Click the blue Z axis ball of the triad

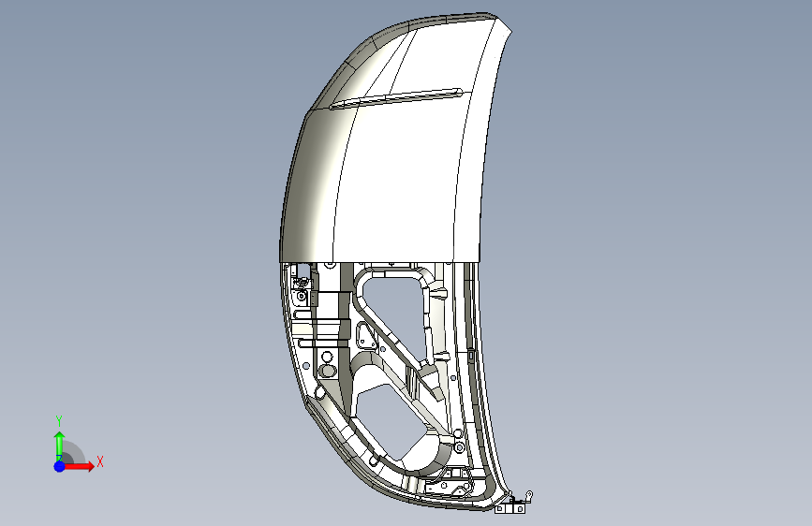point(60,466)
